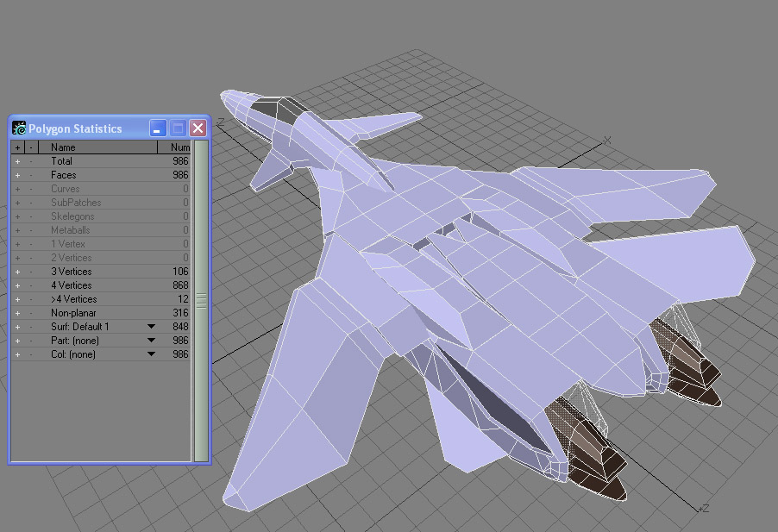Screen dimensions: 778x532
Task: Select >4 Vertices polygons with plus
Action: 17,300
